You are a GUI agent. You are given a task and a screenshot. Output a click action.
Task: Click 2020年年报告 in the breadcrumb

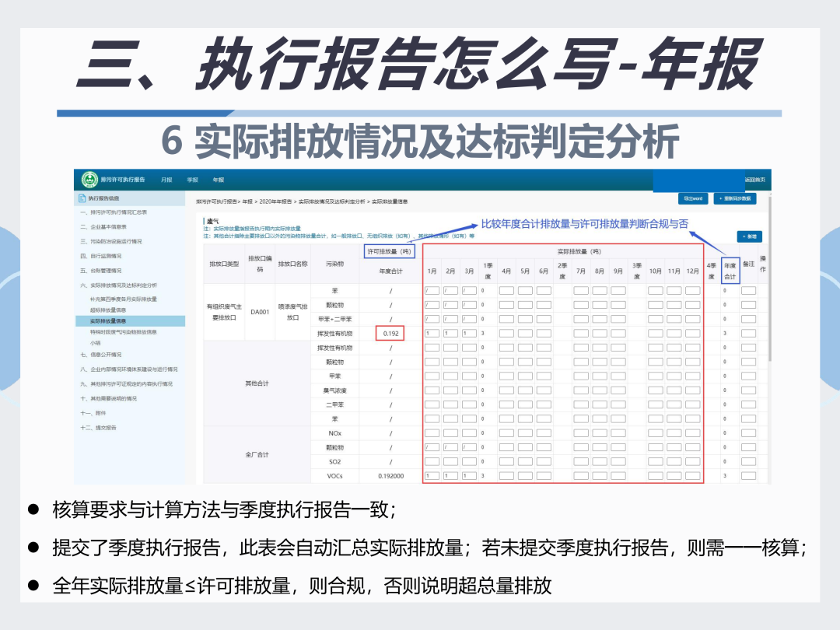(275, 201)
